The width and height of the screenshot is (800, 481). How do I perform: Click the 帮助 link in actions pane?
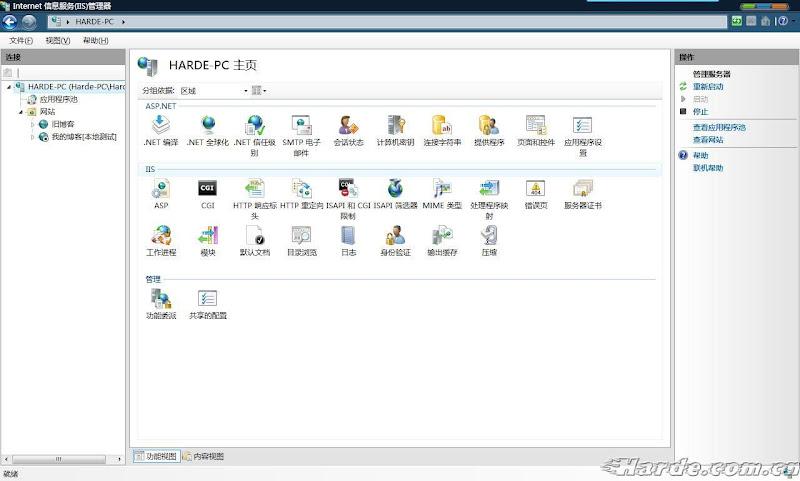pos(700,156)
